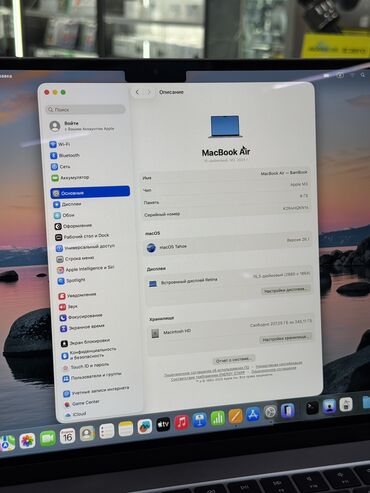Open Строка меню settings
This screenshot has height=493, width=370.
[x=76, y=259]
